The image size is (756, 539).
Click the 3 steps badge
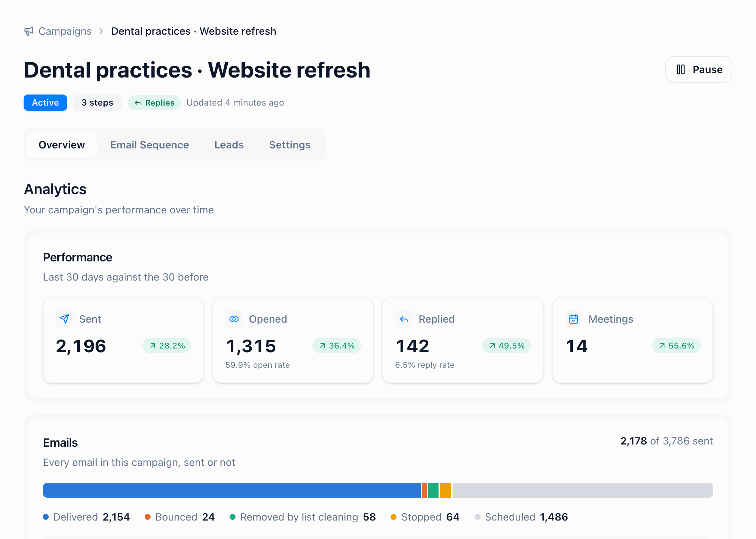pyautogui.click(x=97, y=103)
